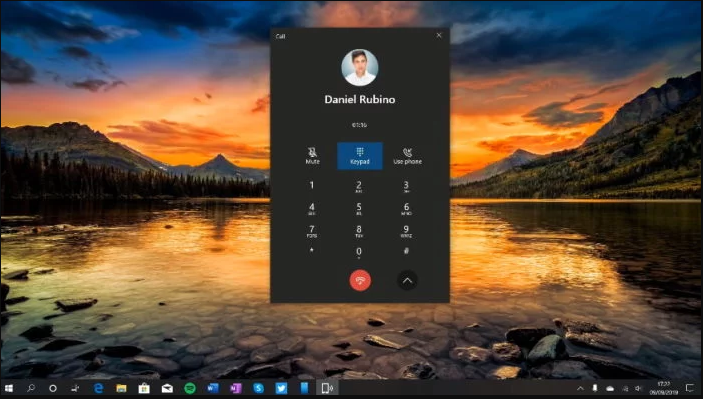Dial keypad digit 6
The height and width of the screenshot is (399, 703).
pos(406,208)
